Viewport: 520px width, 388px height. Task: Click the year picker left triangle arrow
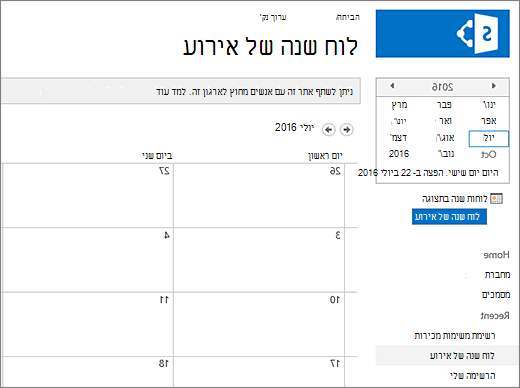[x=392, y=86]
